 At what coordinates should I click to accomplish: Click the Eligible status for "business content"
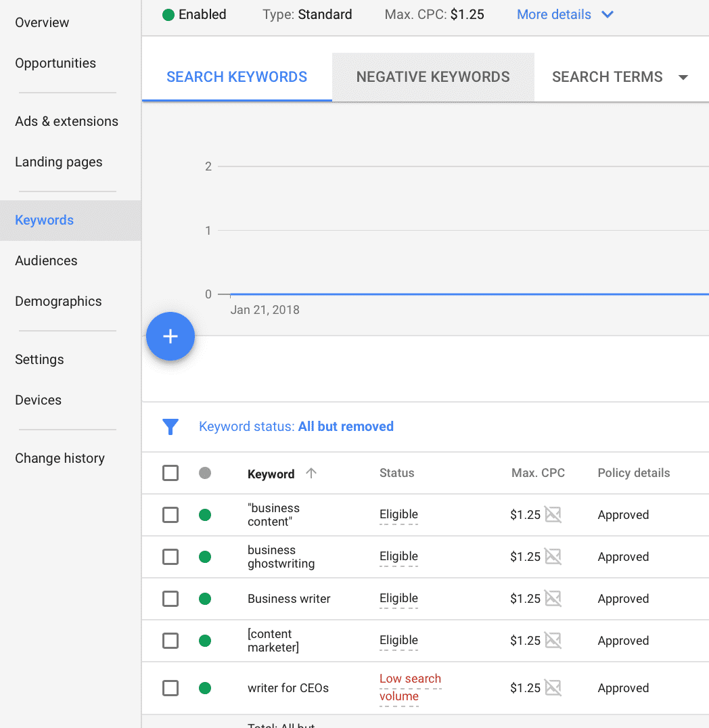point(398,514)
